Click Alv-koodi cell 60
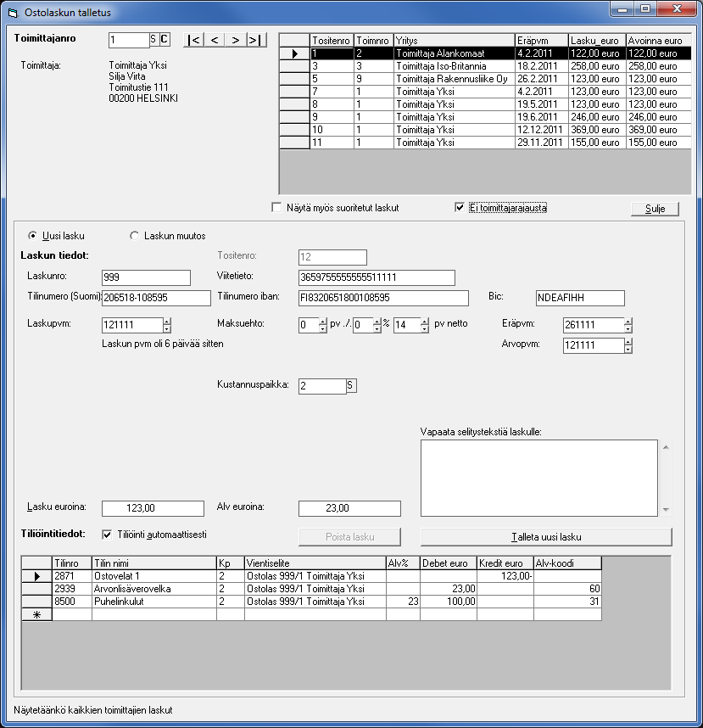 pyautogui.click(x=567, y=589)
